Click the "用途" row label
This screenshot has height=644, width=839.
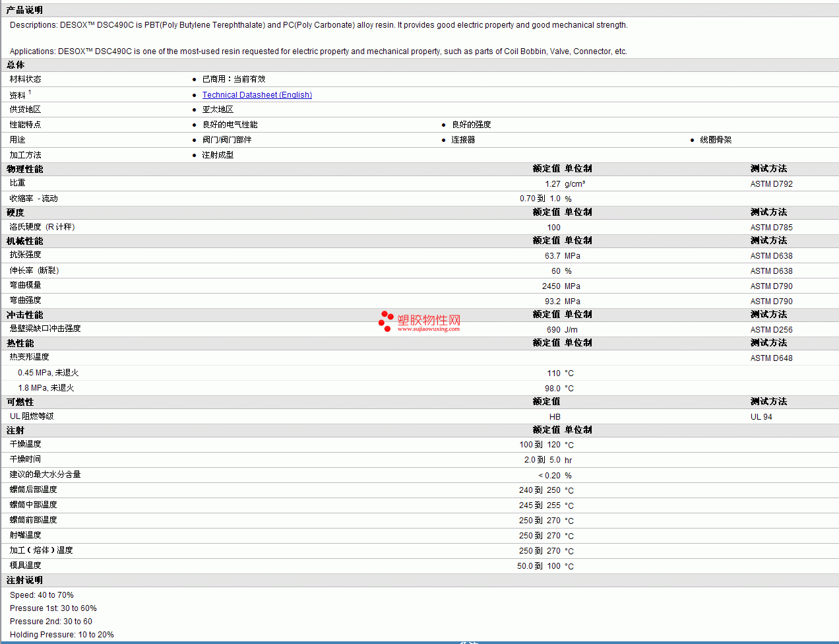(17, 140)
